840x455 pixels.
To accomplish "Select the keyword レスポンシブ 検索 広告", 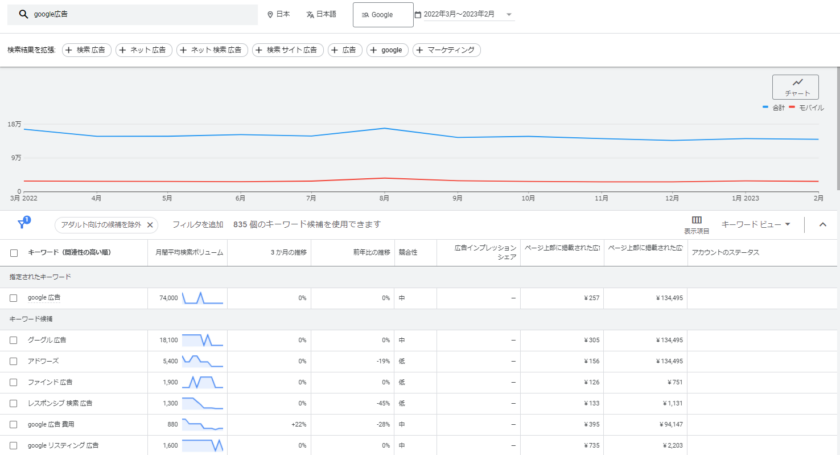I will [60, 404].
